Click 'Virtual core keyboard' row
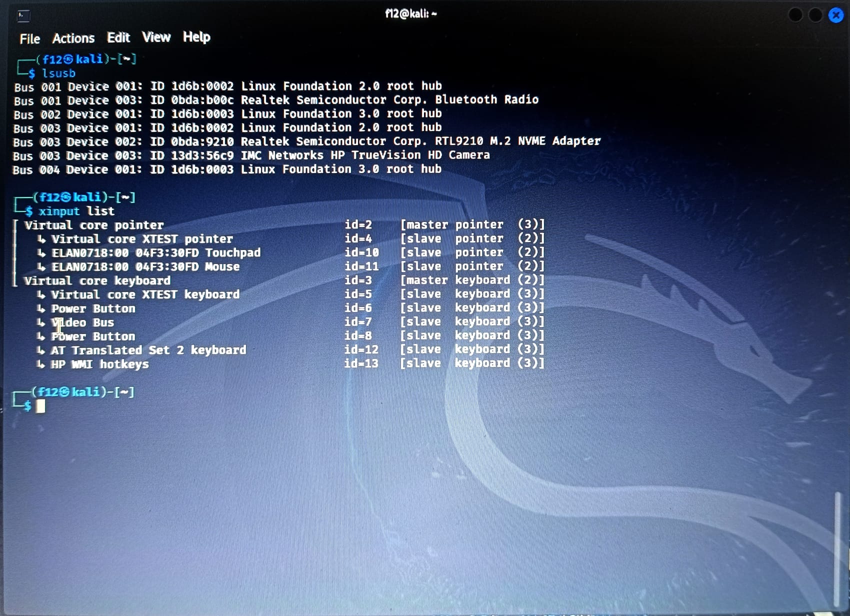Viewport: 850px width, 616px height. (x=284, y=280)
